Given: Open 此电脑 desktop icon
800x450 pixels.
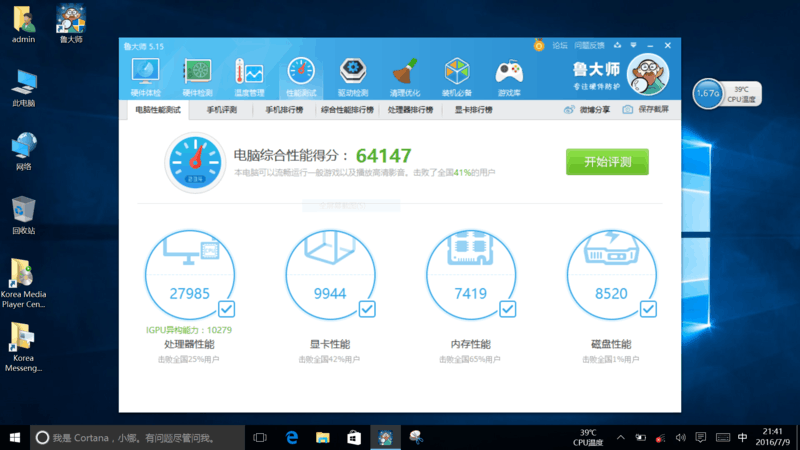Looking at the screenshot, I should tap(23, 88).
